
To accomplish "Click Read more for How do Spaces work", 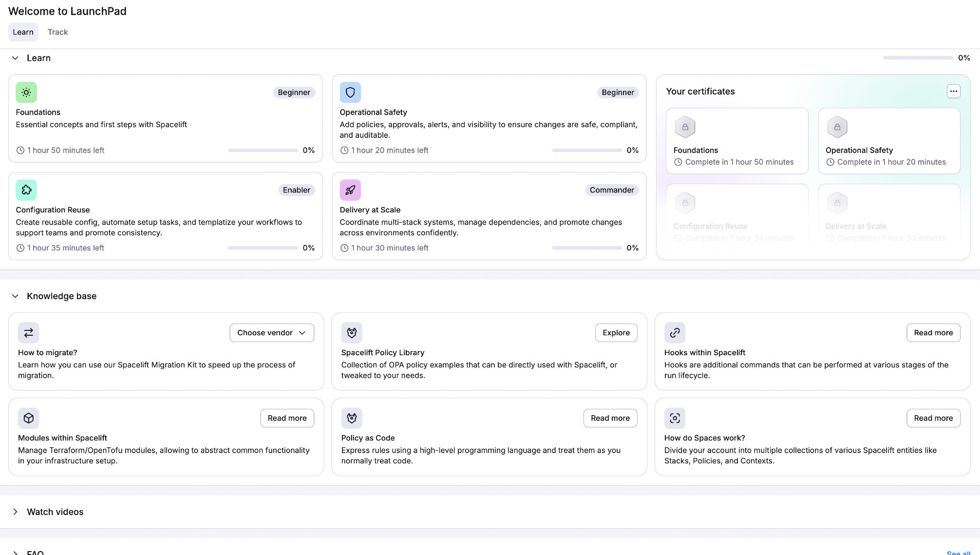I will [933, 418].
